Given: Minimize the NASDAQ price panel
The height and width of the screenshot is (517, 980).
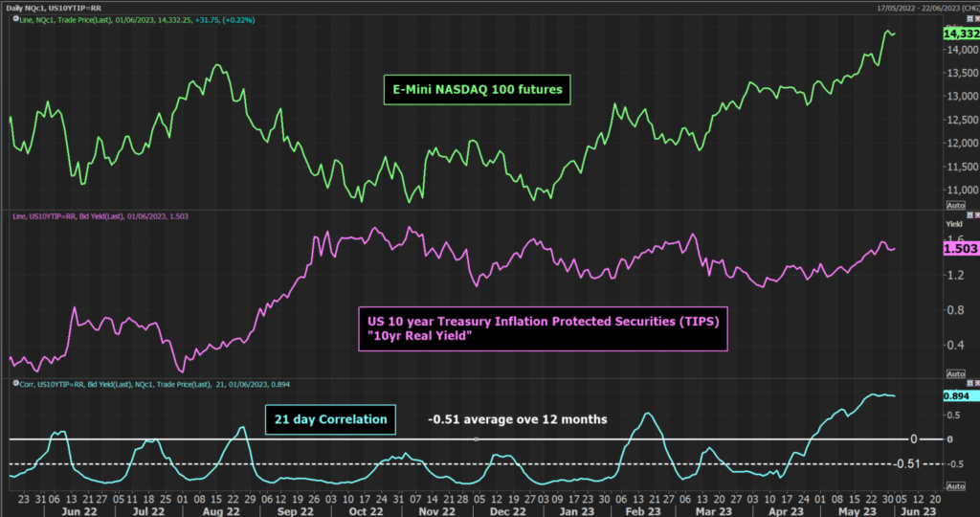Looking at the screenshot, I should pyautogui.click(x=970, y=19).
